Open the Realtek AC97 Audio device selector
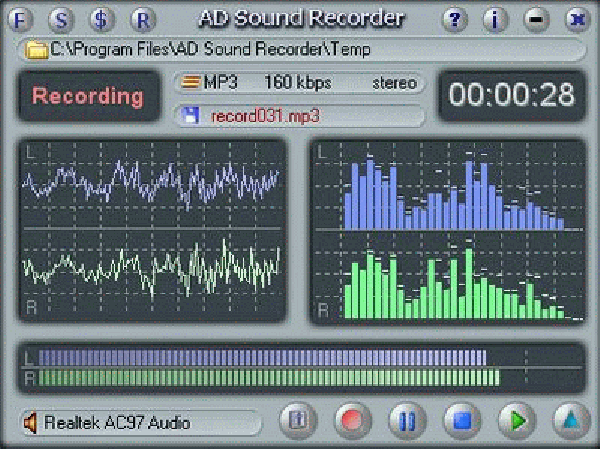600x449 pixels. pyautogui.click(x=141, y=423)
